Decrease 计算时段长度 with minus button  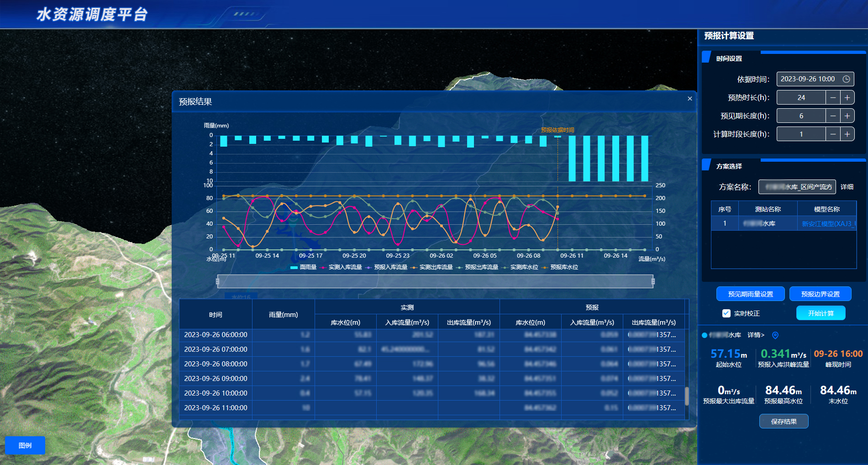point(833,134)
